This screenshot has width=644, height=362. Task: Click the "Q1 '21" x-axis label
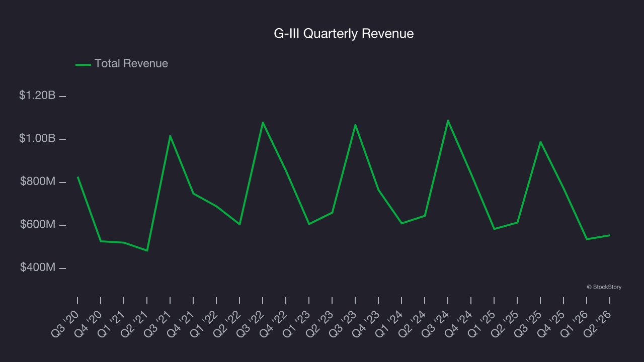[x=113, y=324]
